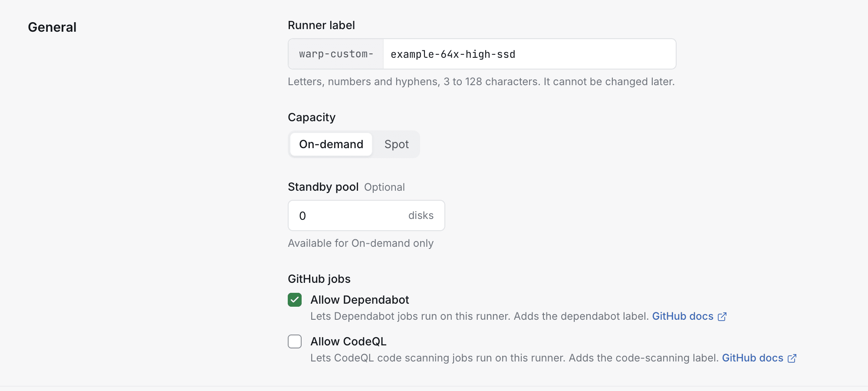The image size is (868, 391).
Task: Click external-link icon beside Dependabot docs
Action: [x=722, y=317]
